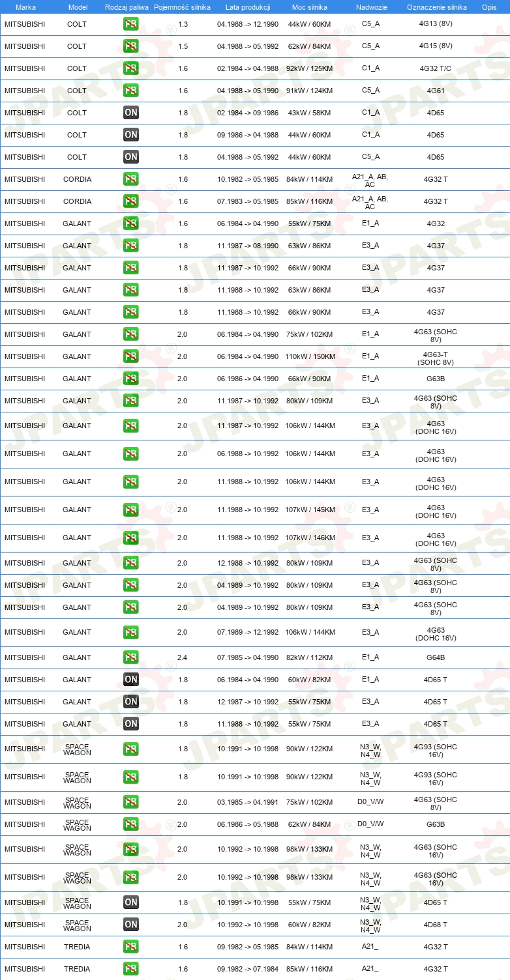Click the 4D68 T engine designation cell
Image resolution: width=510 pixels, height=980 pixels.
click(x=436, y=925)
